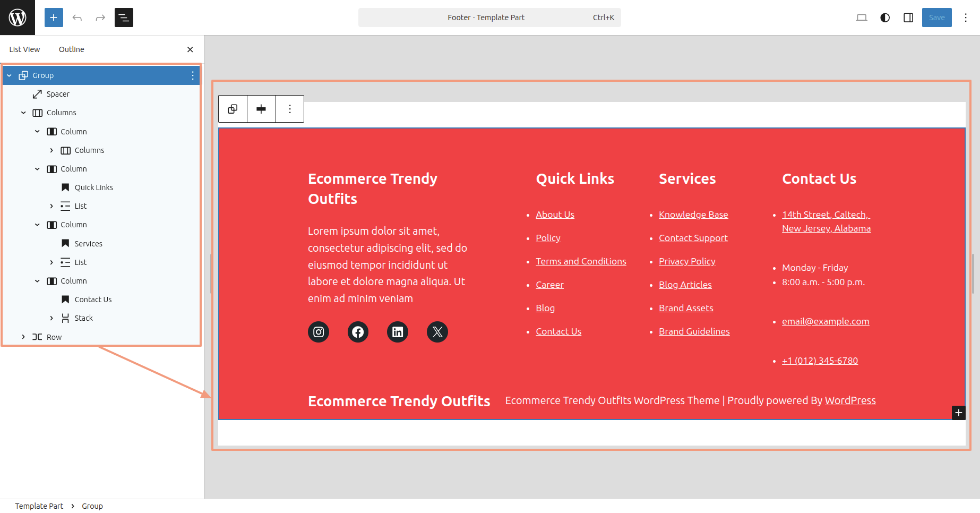Click the email@example.com link
The width and height of the screenshot is (980, 513).
826,321
